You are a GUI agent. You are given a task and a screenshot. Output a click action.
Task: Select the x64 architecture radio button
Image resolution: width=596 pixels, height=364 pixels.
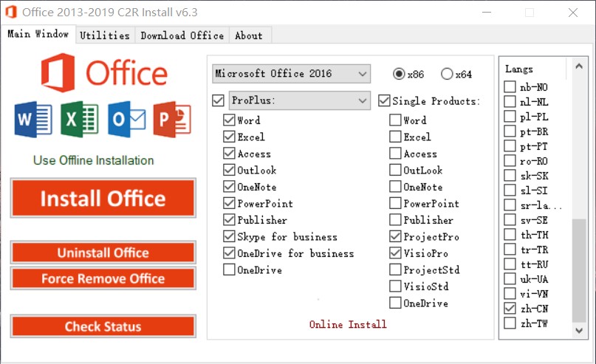coord(447,74)
